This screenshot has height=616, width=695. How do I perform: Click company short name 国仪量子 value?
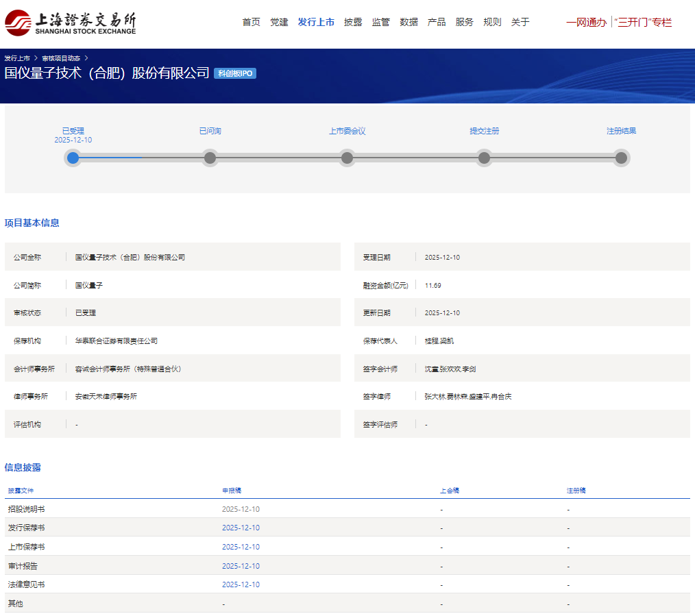point(88,286)
